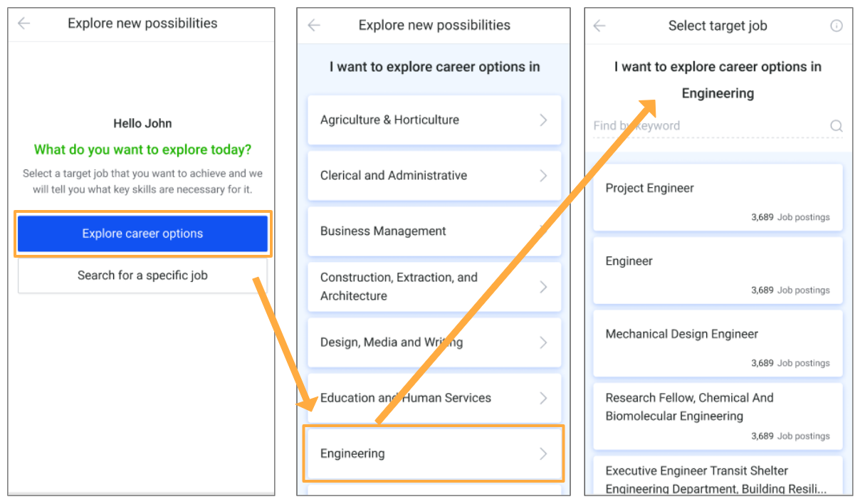Click Search for a specific job
The image size is (860, 504).
142,275
